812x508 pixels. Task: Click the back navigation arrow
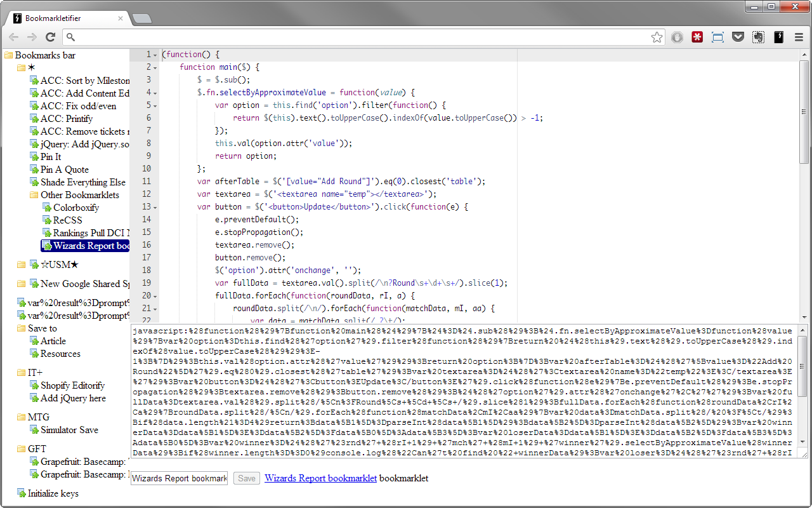coord(13,37)
